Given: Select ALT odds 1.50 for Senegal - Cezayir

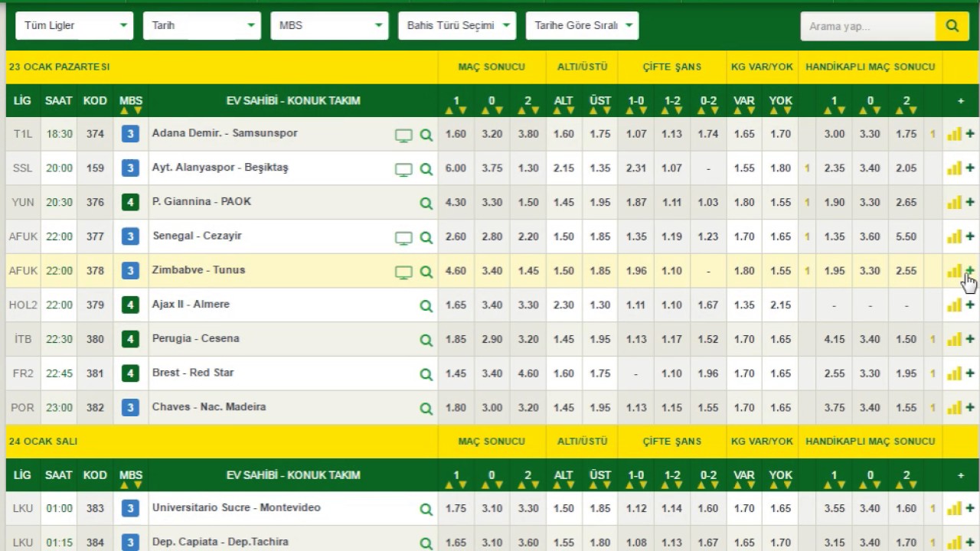Looking at the screenshot, I should (x=563, y=236).
